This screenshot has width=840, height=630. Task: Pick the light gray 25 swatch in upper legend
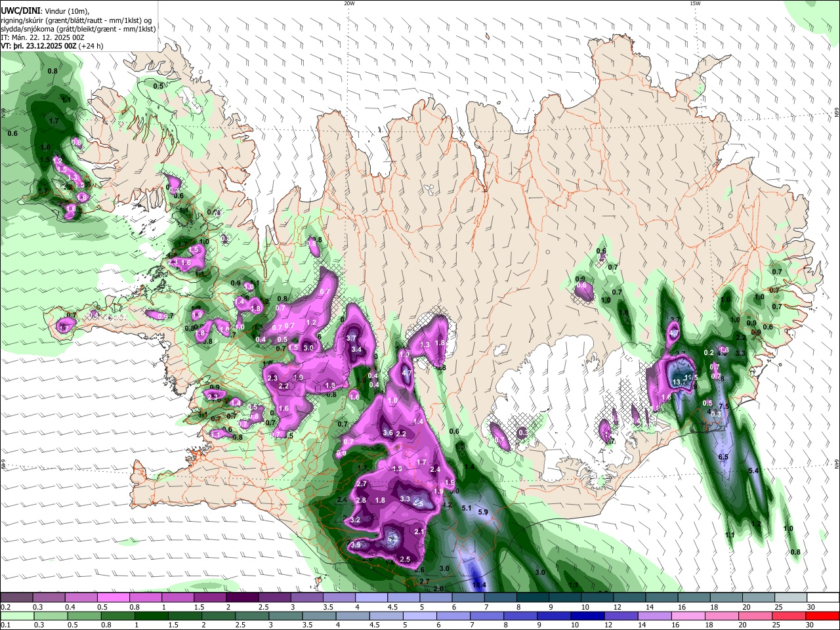[791, 598]
